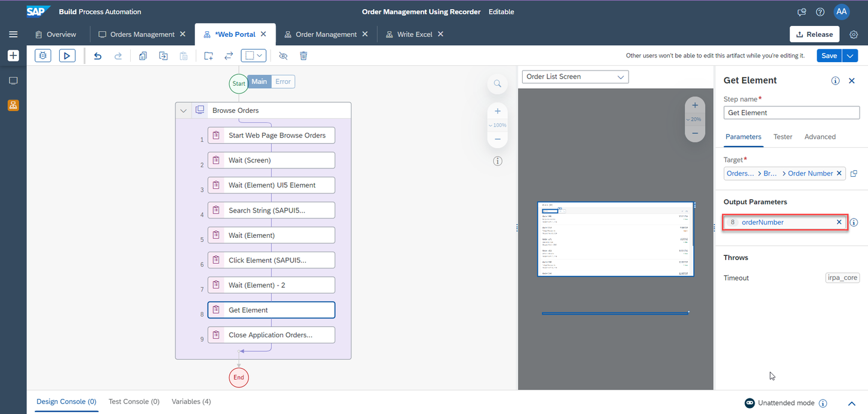Click the Save button
The width and height of the screenshot is (868, 414).
pos(829,56)
